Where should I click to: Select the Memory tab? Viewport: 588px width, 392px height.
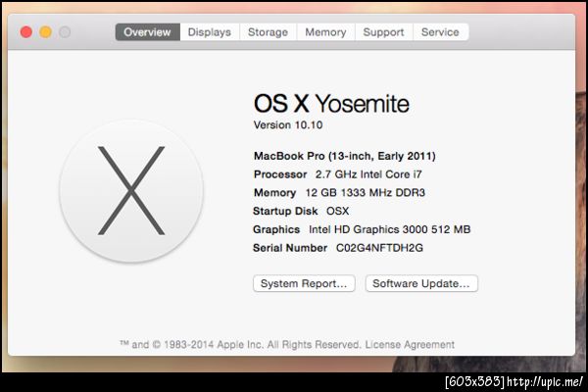[325, 32]
